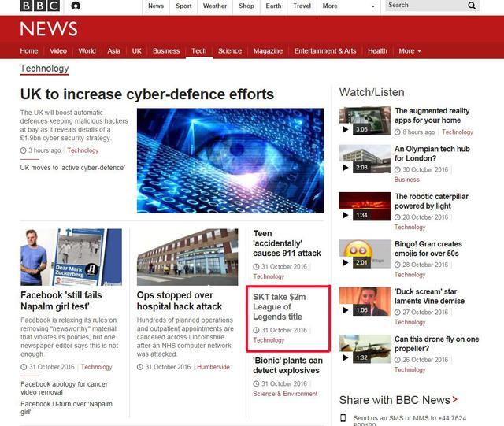Select the Science tab in news nav
This screenshot has width=504, height=426.
[x=230, y=51]
